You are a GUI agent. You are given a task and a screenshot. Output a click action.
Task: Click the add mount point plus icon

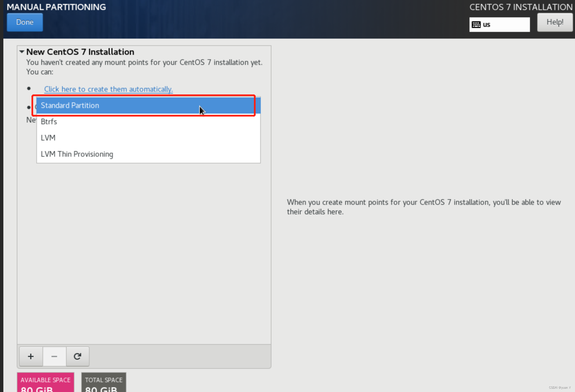pos(30,356)
